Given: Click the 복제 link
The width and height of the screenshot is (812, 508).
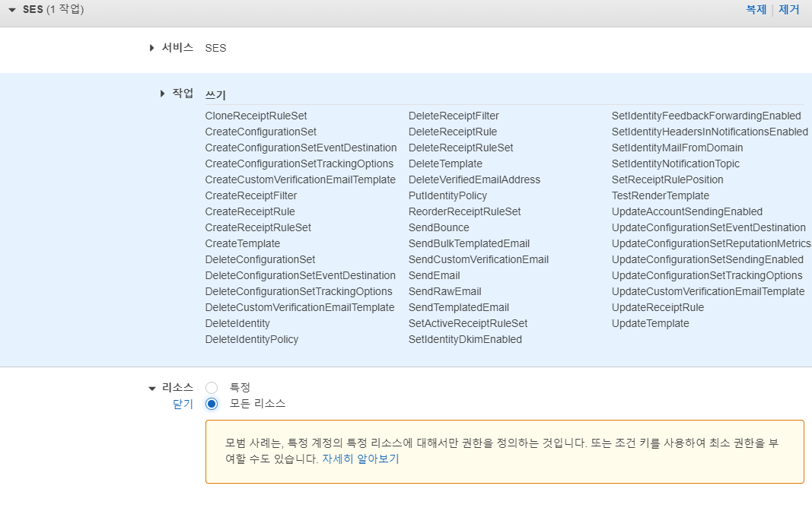Looking at the screenshot, I should click(x=756, y=9).
